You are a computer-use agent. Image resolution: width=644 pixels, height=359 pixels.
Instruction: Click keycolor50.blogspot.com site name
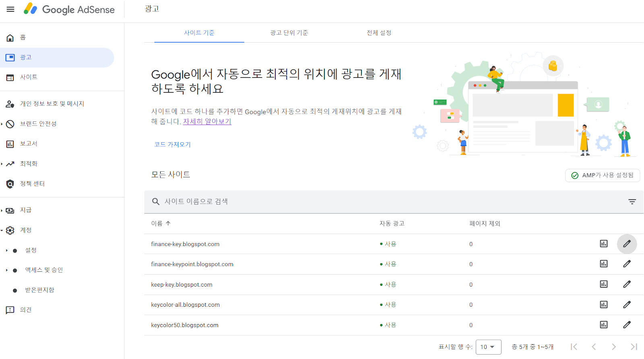coord(185,325)
